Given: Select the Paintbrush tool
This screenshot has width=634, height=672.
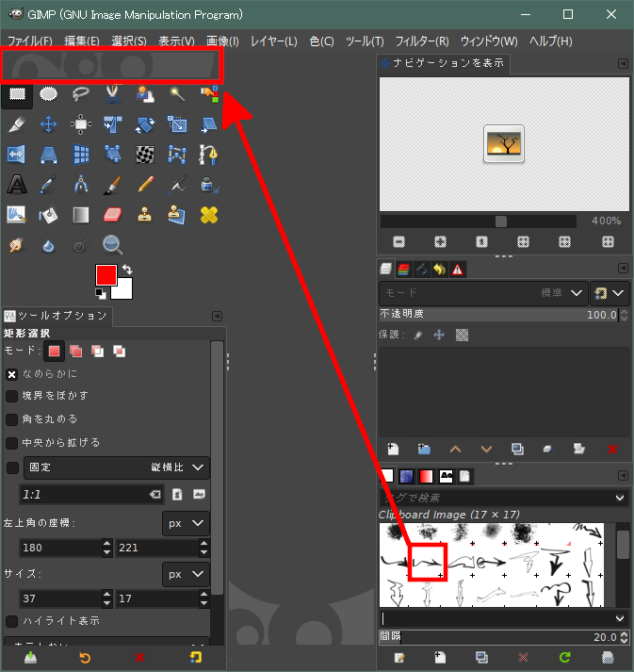Looking at the screenshot, I should pyautogui.click(x=112, y=185).
